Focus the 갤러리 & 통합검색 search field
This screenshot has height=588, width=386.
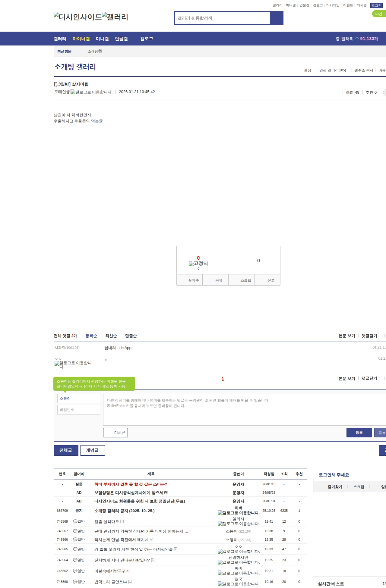click(x=223, y=18)
